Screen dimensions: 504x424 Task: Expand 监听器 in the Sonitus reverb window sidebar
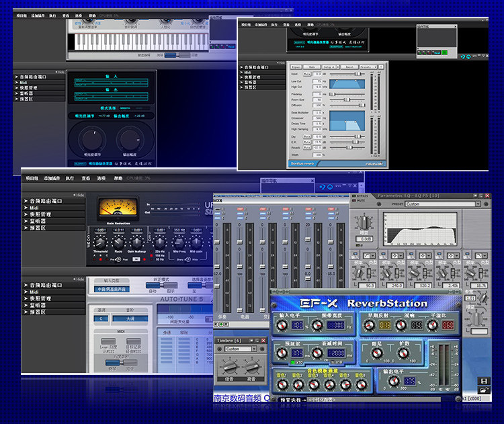pos(262,82)
